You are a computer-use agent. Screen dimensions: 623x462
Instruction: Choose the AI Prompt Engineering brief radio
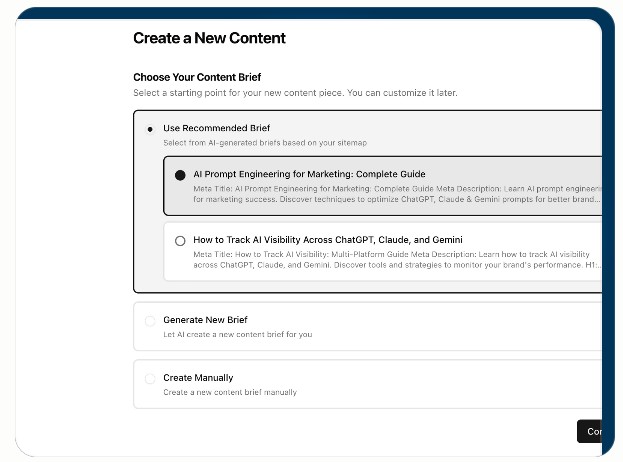coord(180,175)
